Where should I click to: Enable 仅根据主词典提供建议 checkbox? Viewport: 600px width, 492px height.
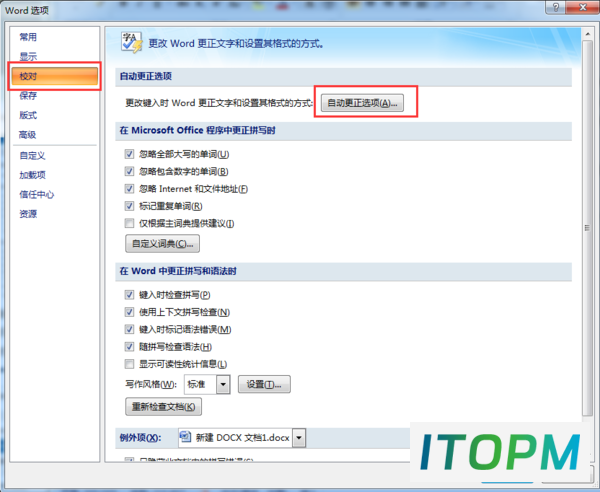(129, 223)
